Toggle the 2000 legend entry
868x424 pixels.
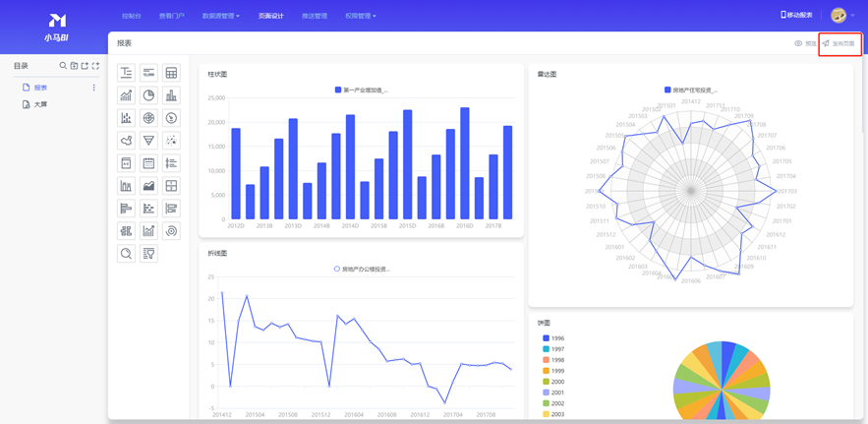point(553,382)
